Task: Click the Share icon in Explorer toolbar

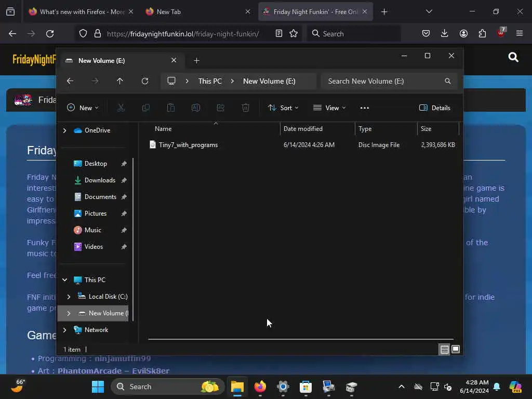Action: [x=220, y=108]
